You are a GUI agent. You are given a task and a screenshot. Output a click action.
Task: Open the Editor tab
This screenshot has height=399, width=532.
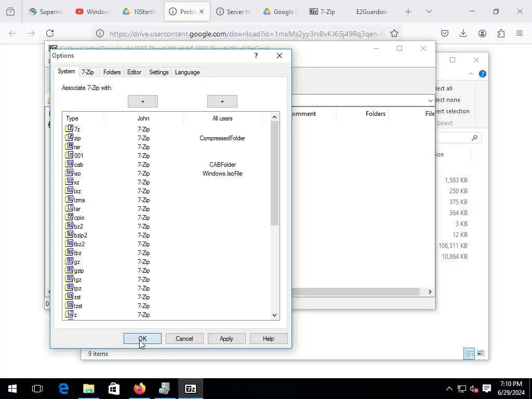coord(135,72)
